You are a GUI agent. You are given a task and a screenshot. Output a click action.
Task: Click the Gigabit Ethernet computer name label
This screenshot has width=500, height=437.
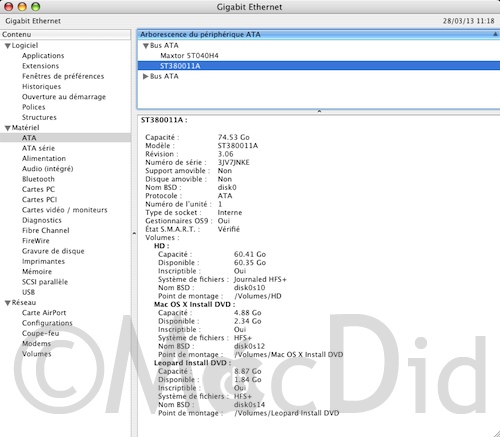(33, 21)
